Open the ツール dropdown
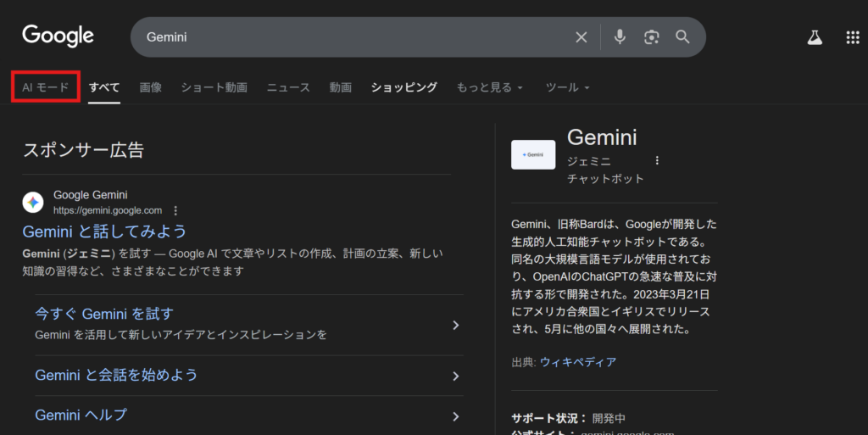The image size is (868, 435). coord(567,87)
